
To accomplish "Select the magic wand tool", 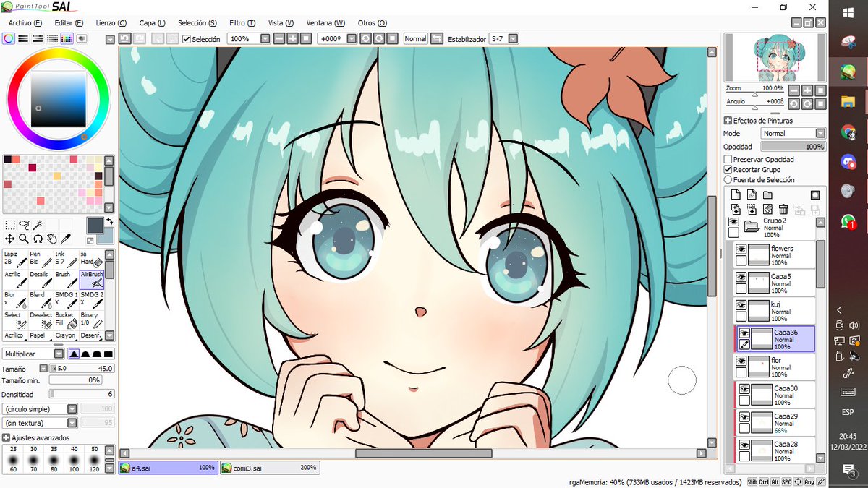I will (x=38, y=226).
